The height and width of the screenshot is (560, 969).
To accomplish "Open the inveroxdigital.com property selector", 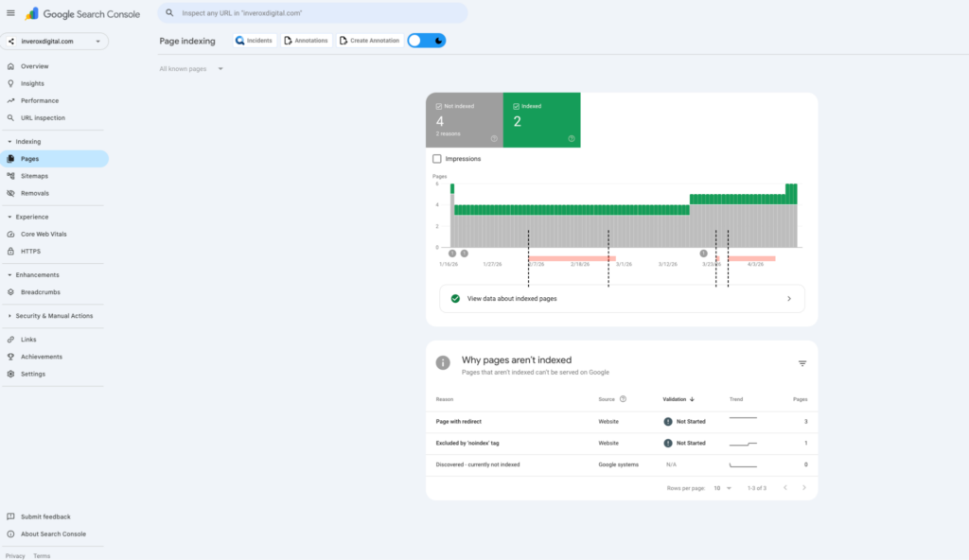I will pyautogui.click(x=54, y=42).
